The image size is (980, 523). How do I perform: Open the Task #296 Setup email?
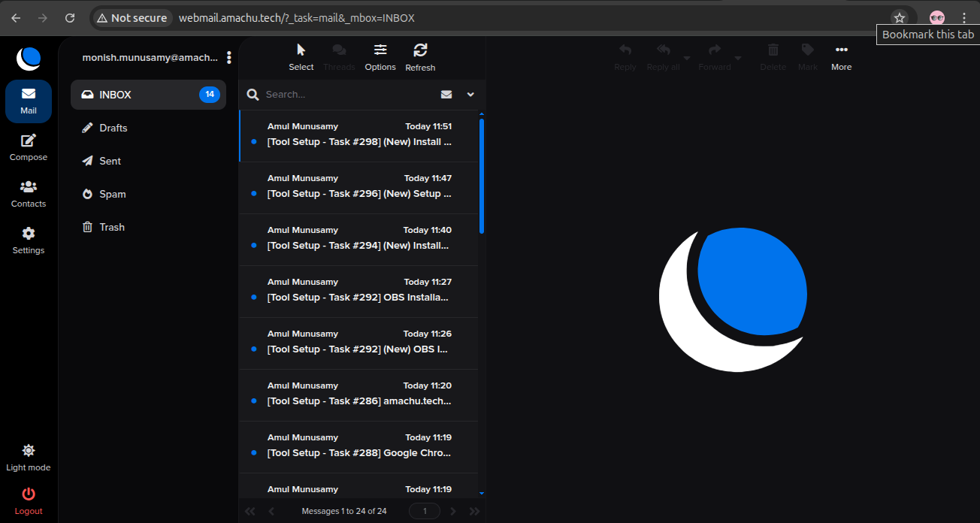coord(359,193)
